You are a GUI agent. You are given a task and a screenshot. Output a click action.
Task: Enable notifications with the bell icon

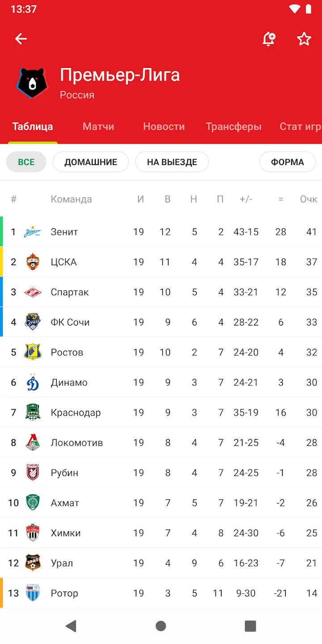268,39
